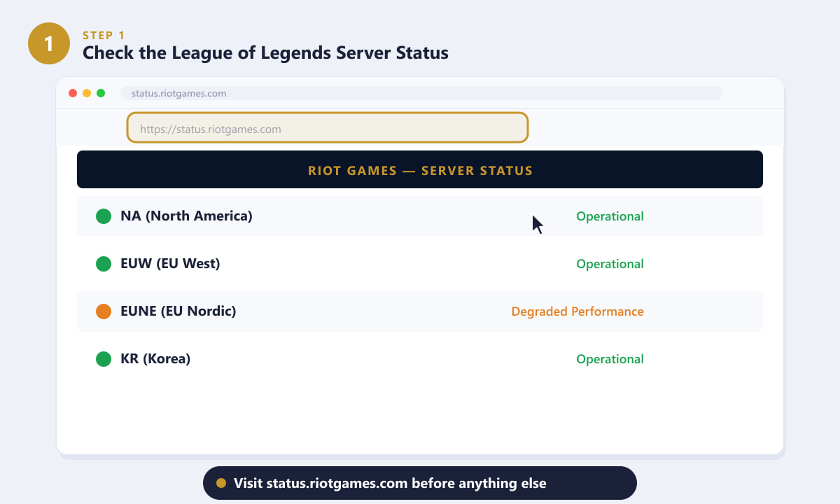
Task: Click the Operational status of EUW
Action: pos(610,264)
